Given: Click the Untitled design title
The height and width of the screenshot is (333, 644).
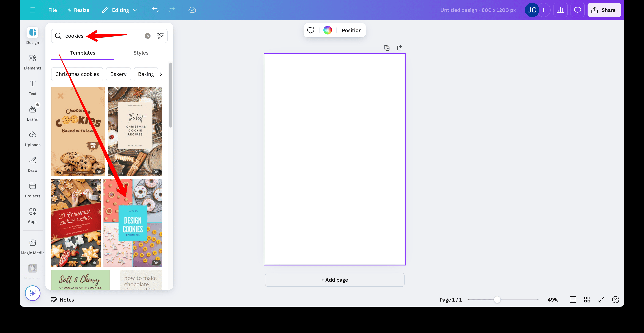Looking at the screenshot, I should pyautogui.click(x=478, y=10).
